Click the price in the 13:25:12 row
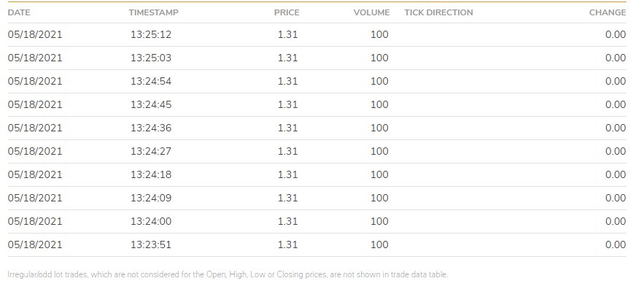 287,34
